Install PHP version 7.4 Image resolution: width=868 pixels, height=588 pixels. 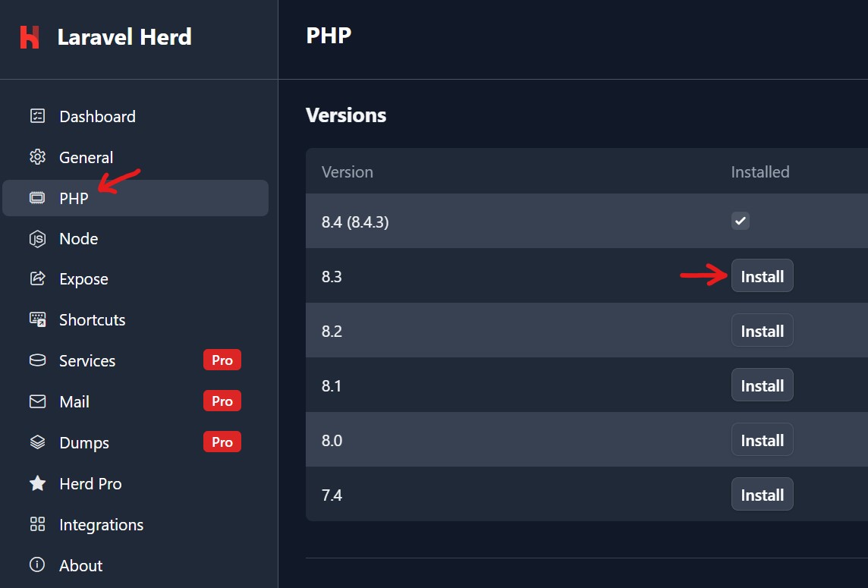762,494
